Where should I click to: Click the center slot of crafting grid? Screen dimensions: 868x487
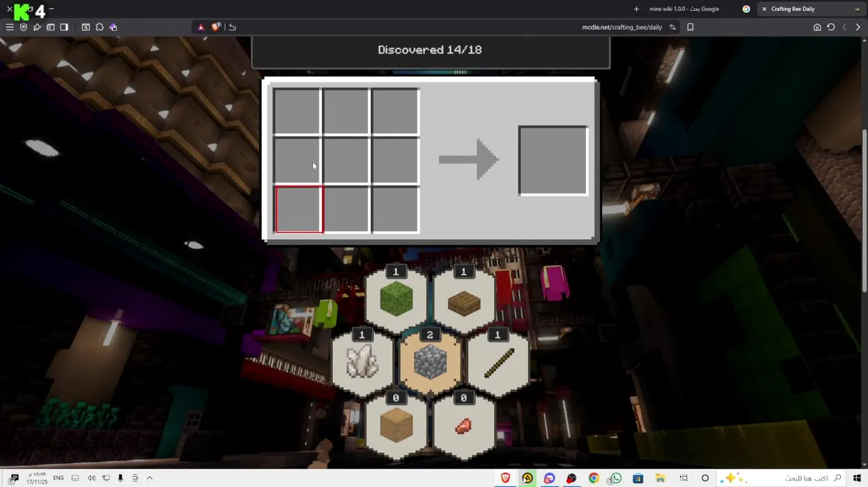tap(346, 160)
